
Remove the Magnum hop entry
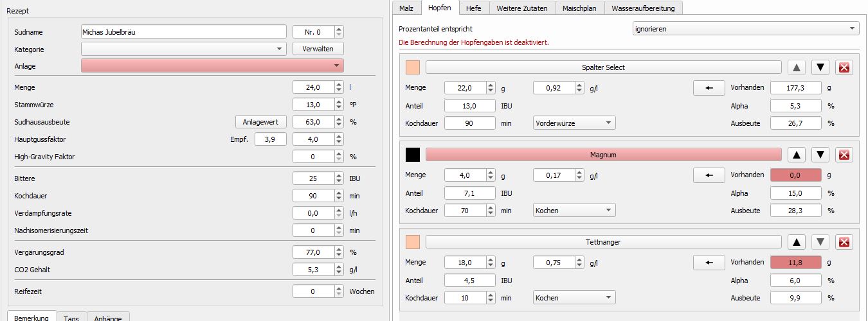pos(845,155)
